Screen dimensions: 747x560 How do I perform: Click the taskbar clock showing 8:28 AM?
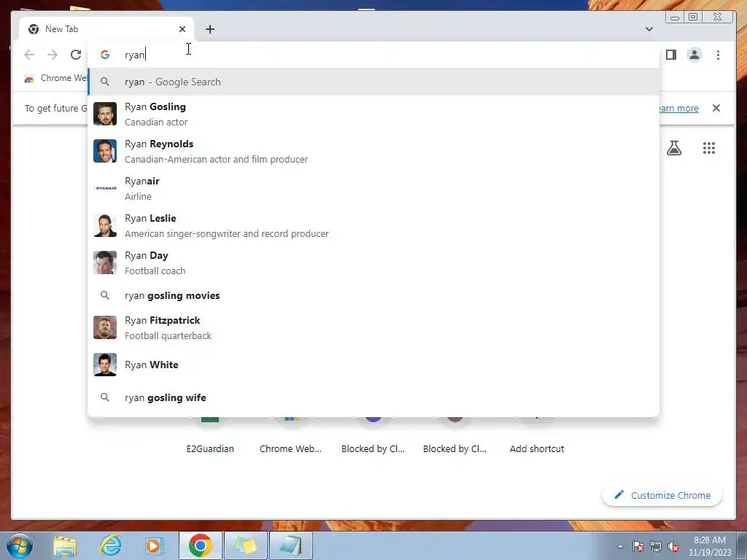[710, 546]
